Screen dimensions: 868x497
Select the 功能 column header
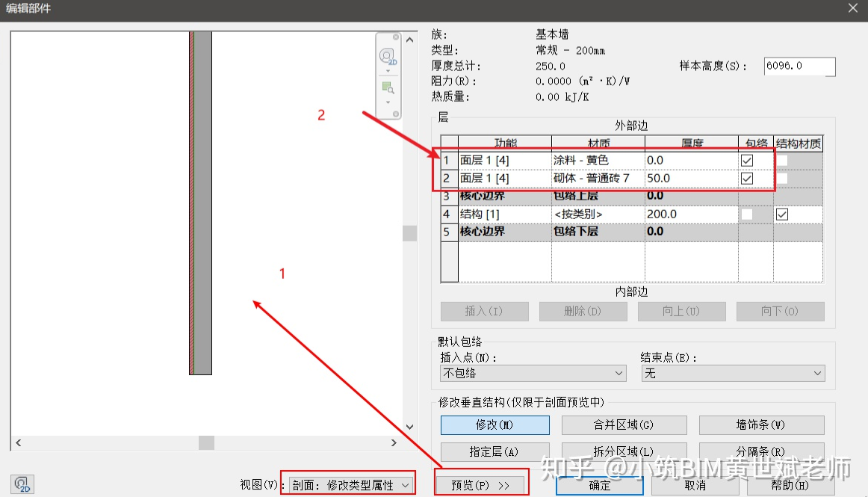click(505, 143)
